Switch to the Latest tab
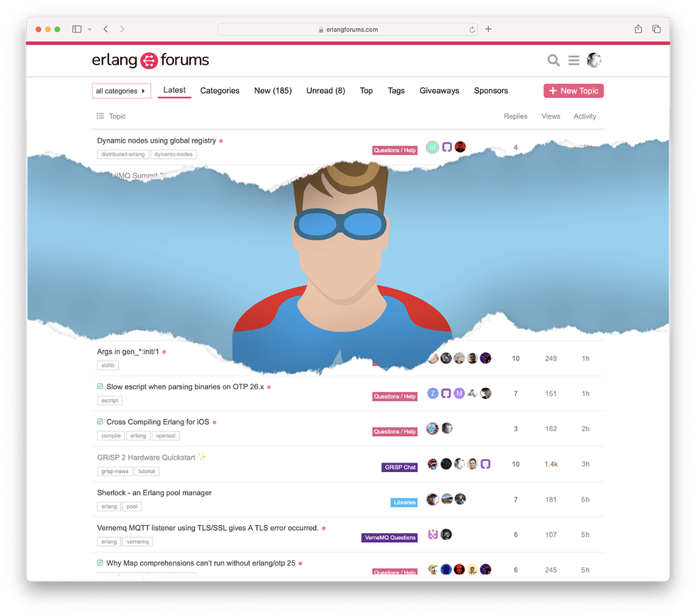The width and height of the screenshot is (696, 616). (175, 90)
